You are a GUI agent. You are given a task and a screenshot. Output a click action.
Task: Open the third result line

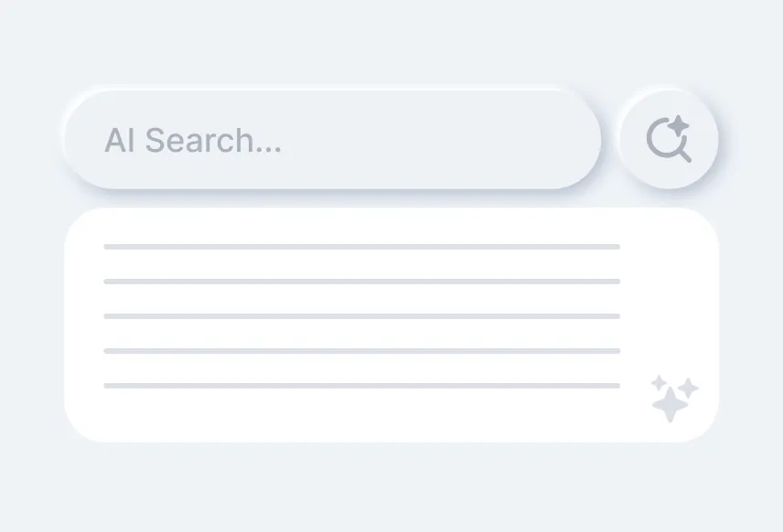361,316
